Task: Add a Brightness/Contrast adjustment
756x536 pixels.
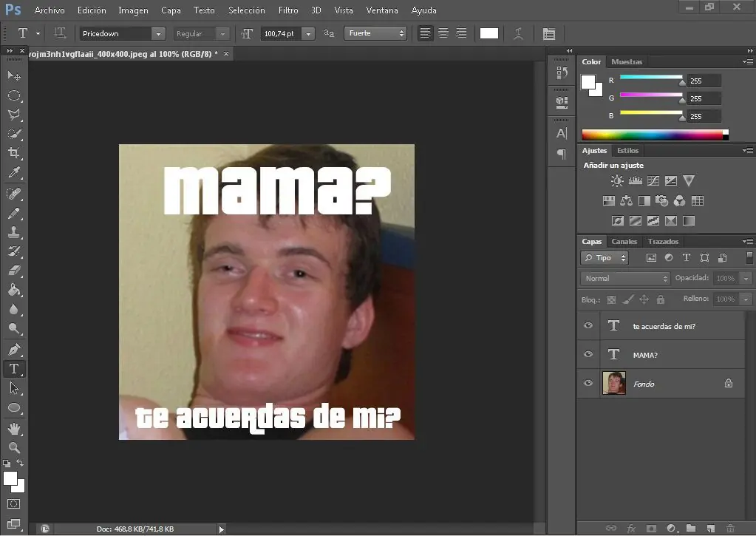Action: 617,181
